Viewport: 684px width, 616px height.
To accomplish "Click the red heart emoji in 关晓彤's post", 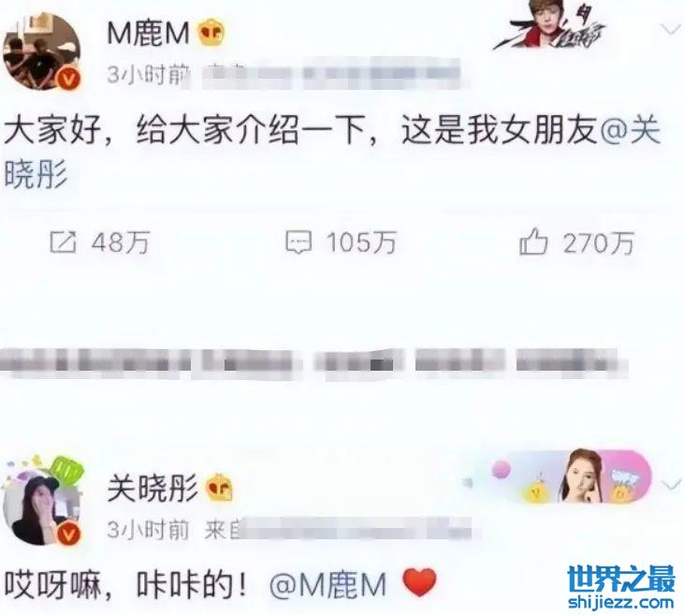I will coord(419,582).
